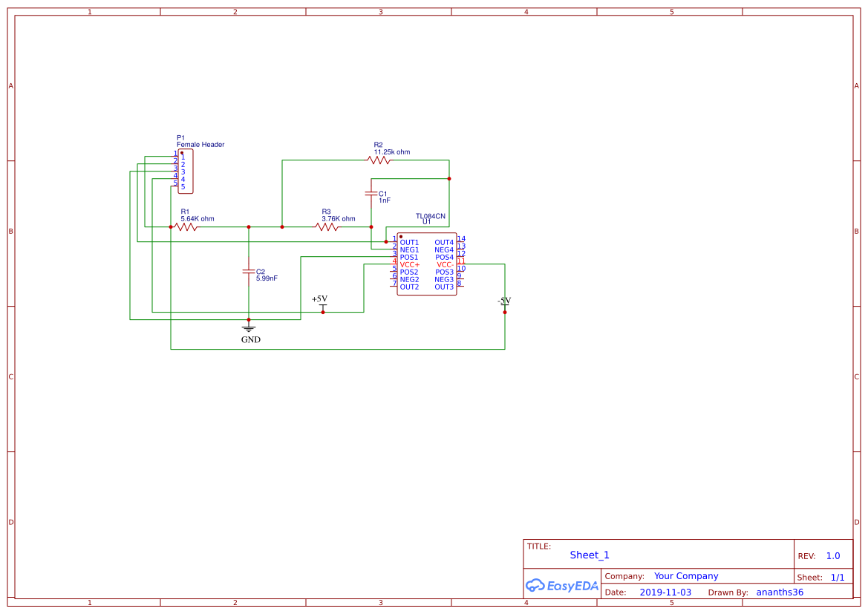Click the date 2019-11-03 field
This screenshot has width=868, height=614.
(x=665, y=592)
